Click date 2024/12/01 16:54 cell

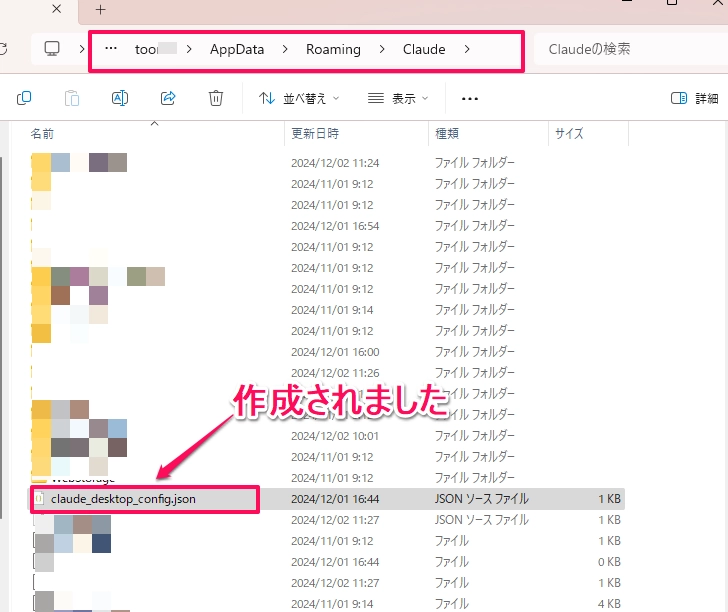pos(335,226)
